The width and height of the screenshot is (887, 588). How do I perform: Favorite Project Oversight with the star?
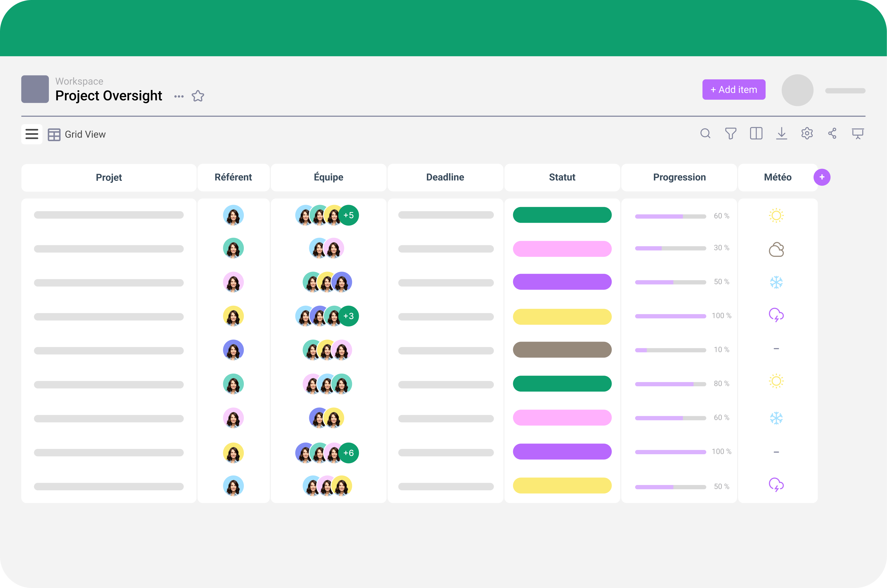198,96
